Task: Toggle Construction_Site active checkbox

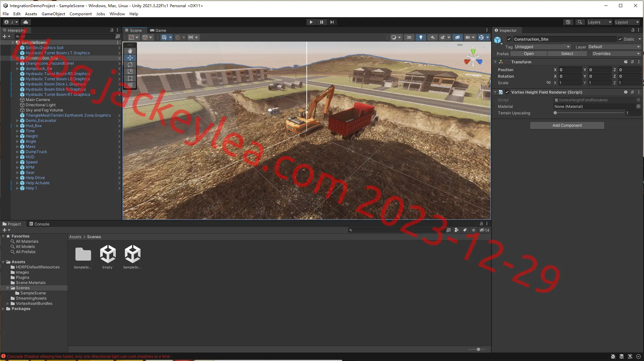Action: (509, 39)
